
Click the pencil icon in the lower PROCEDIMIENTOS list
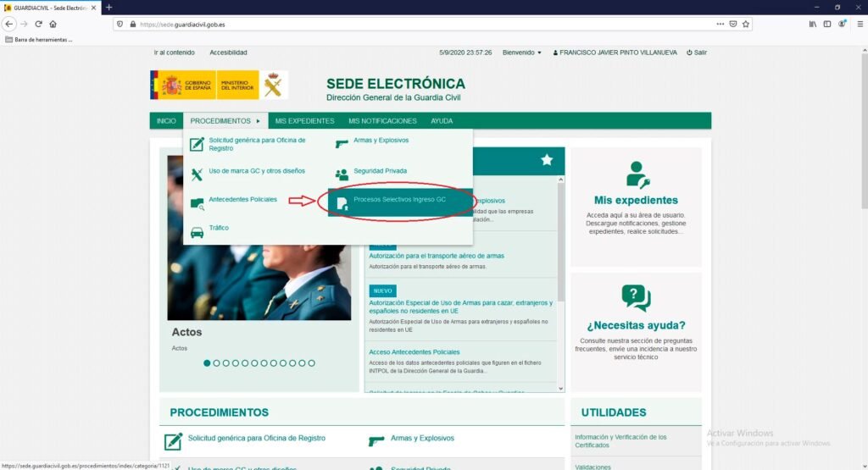(x=173, y=441)
